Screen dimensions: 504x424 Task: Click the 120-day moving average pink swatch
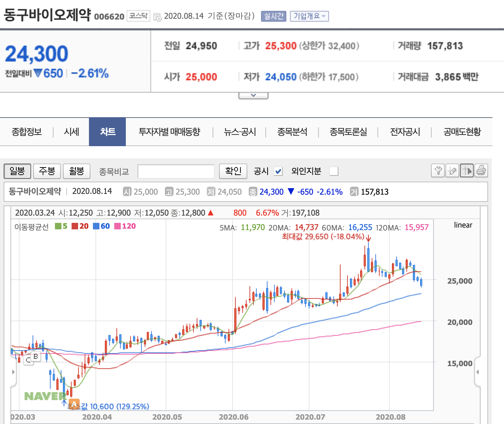pyautogui.click(x=118, y=226)
